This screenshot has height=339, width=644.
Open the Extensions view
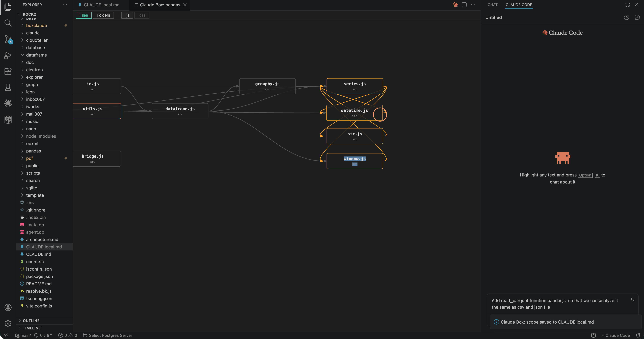click(x=8, y=71)
